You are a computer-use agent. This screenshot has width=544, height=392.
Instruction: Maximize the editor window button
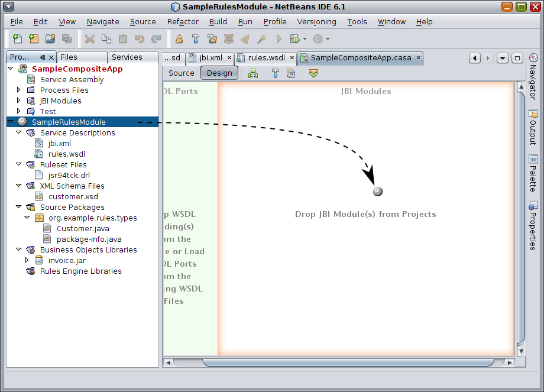pyautogui.click(x=517, y=58)
